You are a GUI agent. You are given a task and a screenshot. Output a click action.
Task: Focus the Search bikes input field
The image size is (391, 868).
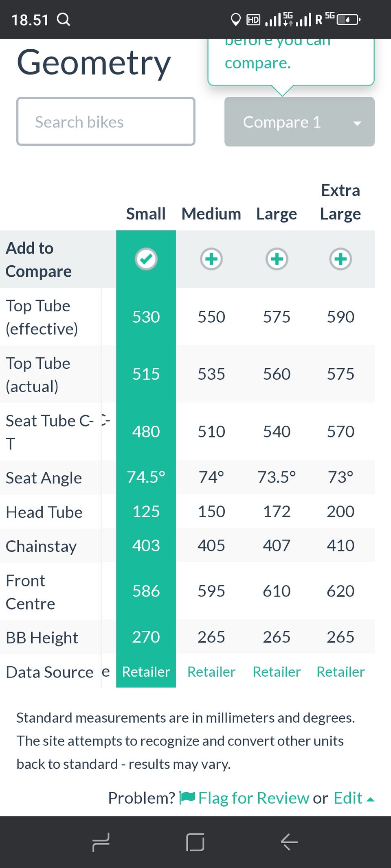106,122
